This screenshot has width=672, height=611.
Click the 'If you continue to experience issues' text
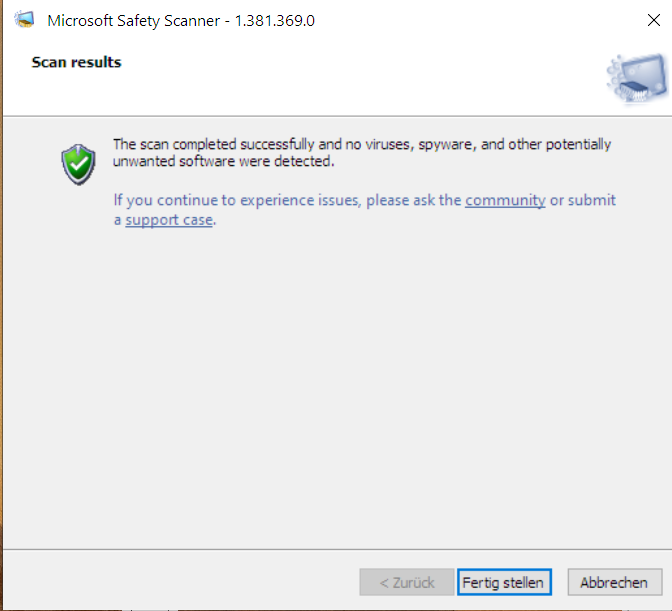pos(364,210)
